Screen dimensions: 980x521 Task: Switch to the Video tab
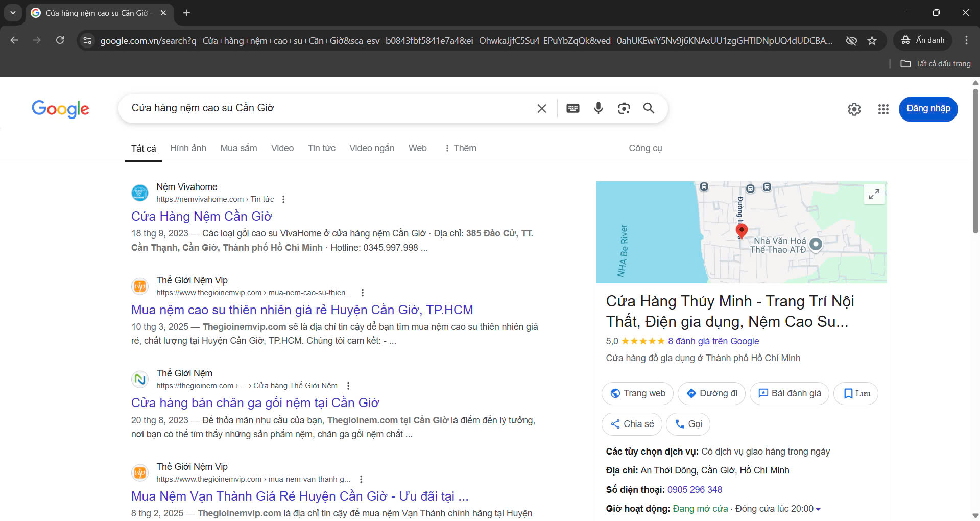point(282,148)
